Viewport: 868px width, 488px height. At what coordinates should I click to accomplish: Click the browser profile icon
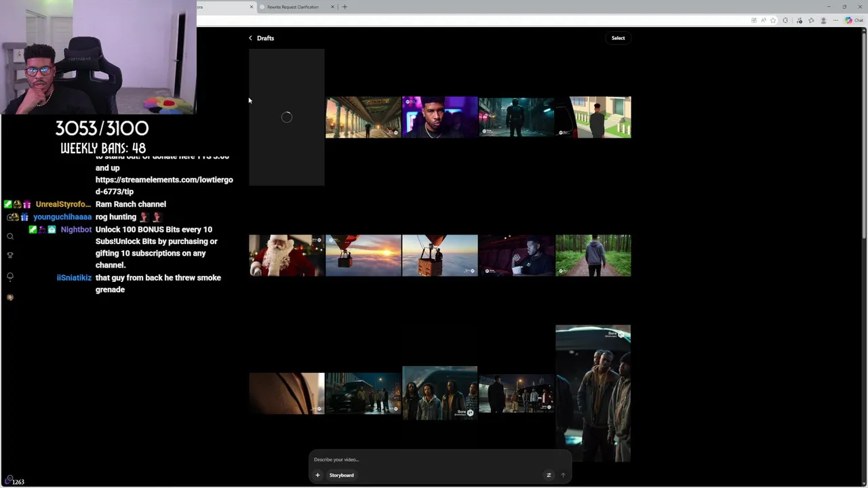[x=822, y=20]
